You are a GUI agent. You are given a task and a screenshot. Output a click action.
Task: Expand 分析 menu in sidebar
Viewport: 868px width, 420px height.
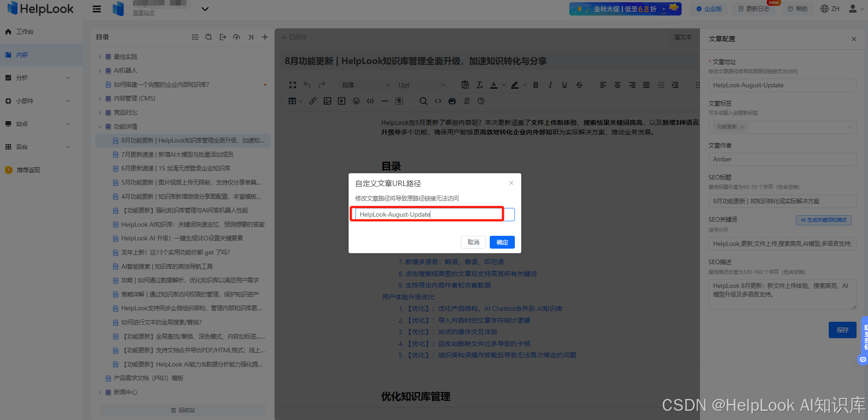41,78
